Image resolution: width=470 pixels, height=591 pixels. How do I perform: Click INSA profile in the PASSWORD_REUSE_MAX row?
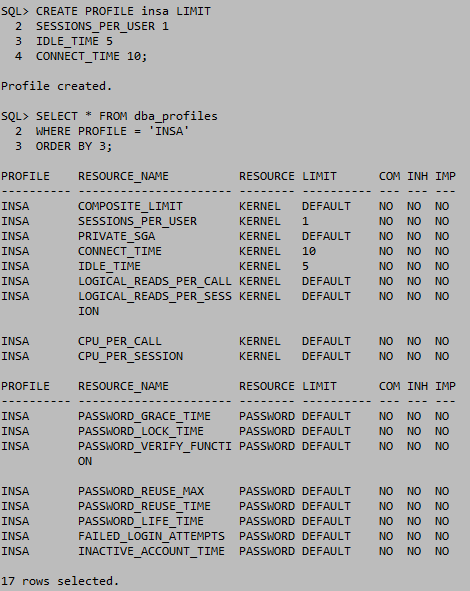click(x=15, y=491)
